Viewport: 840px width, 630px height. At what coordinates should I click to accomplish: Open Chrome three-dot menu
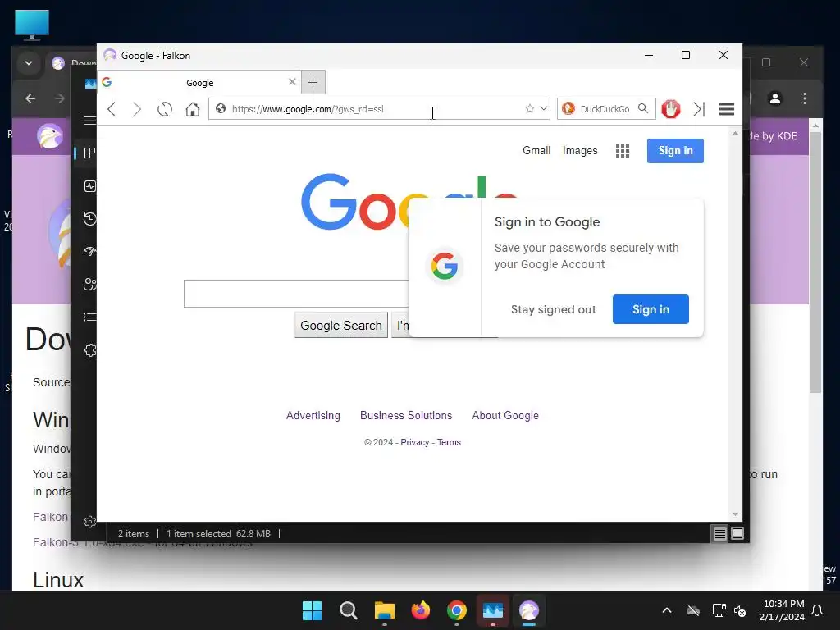[x=805, y=98]
